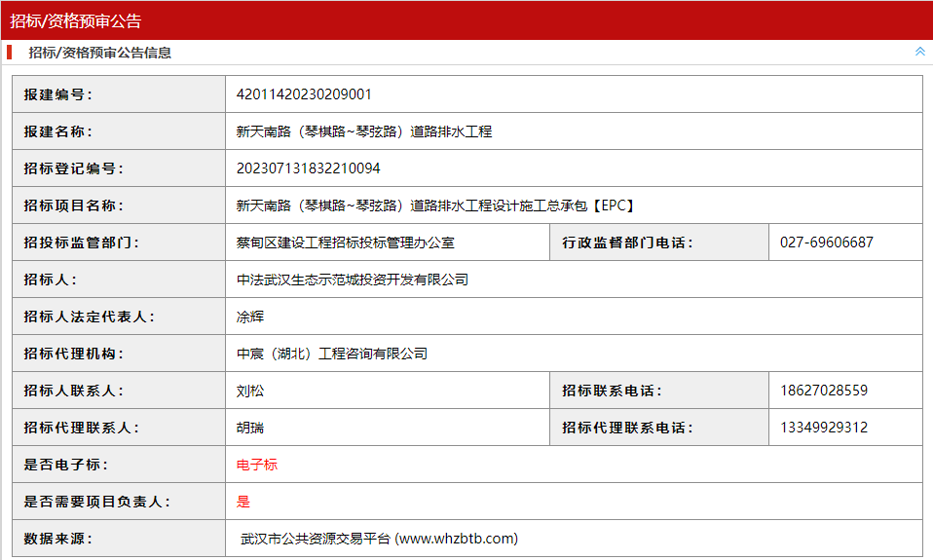The height and width of the screenshot is (560, 933).
Task: Click the 招标代理联系电话 label
Action: (x=627, y=428)
